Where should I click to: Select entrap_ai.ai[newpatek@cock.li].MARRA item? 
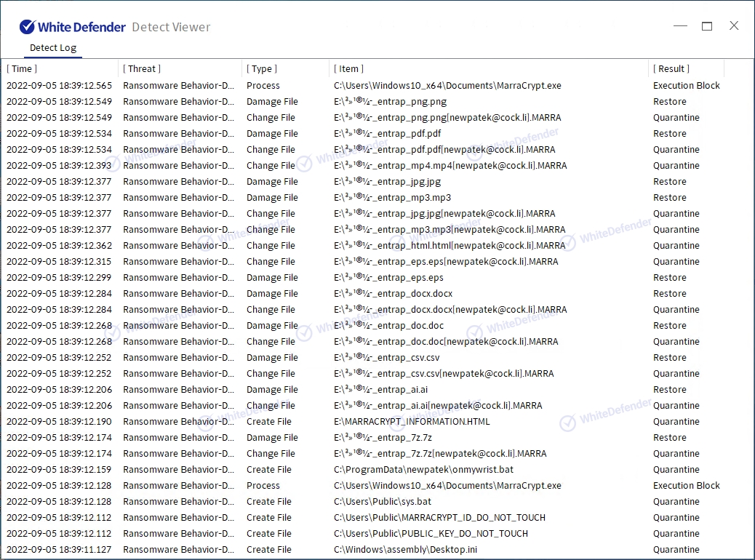[438, 405]
